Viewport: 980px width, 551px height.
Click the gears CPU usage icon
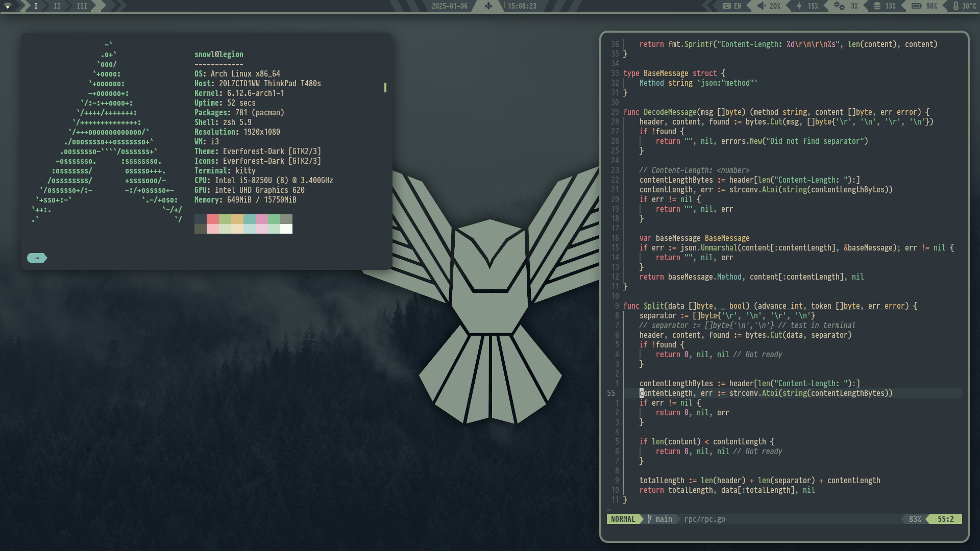click(839, 6)
